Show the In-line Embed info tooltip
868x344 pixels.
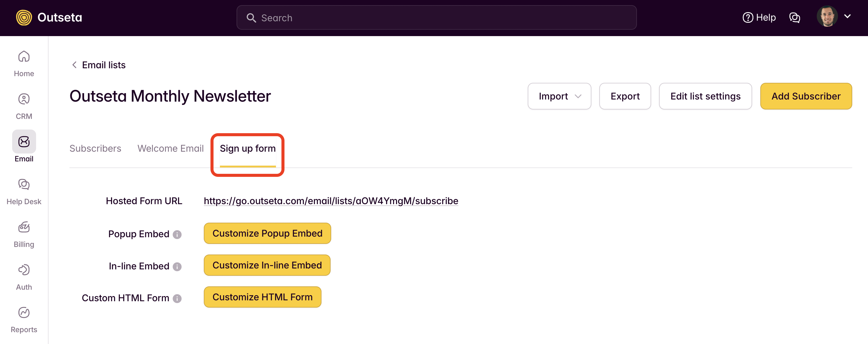pyautogui.click(x=177, y=267)
